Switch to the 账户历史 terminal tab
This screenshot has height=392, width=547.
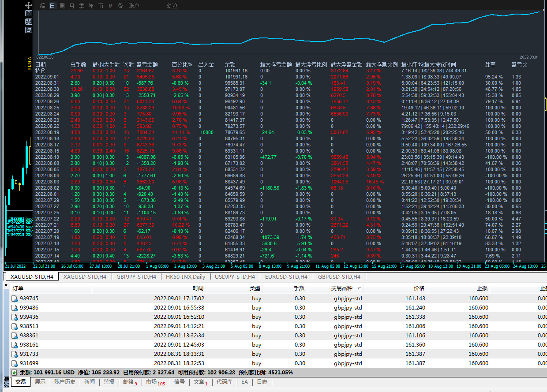point(65,382)
